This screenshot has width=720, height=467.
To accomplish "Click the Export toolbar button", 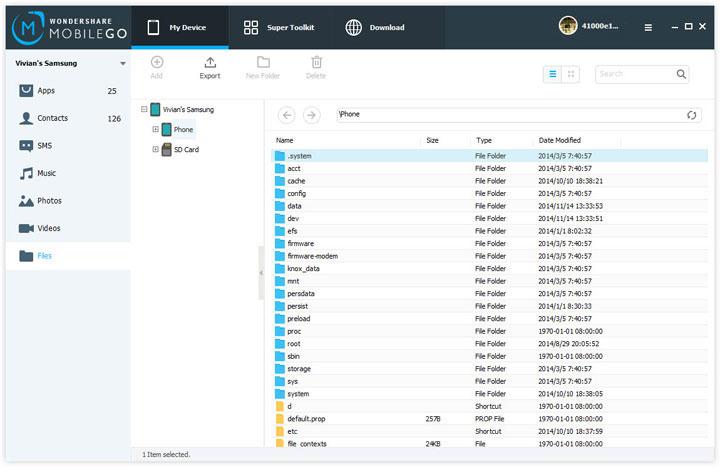I will tap(210, 68).
